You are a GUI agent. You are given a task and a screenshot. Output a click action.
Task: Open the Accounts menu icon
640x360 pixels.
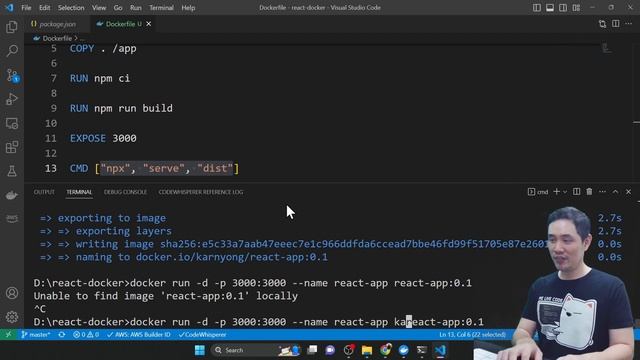pyautogui.click(x=12, y=293)
